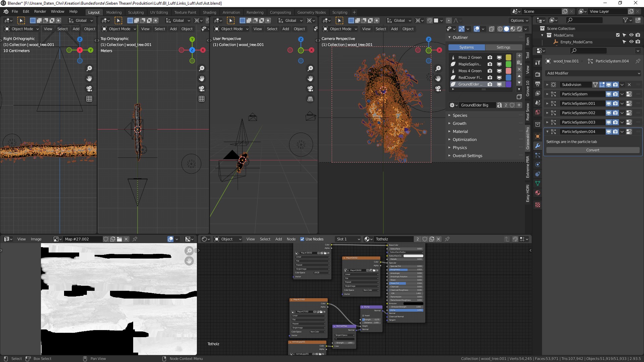Toggle viewport monitor visibility for Moss 2 Green
The width and height of the screenshot is (644, 362).
pos(499,57)
